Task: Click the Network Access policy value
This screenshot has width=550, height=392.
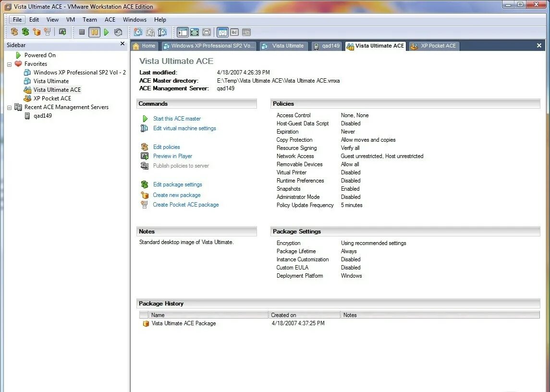Action: [x=382, y=156]
